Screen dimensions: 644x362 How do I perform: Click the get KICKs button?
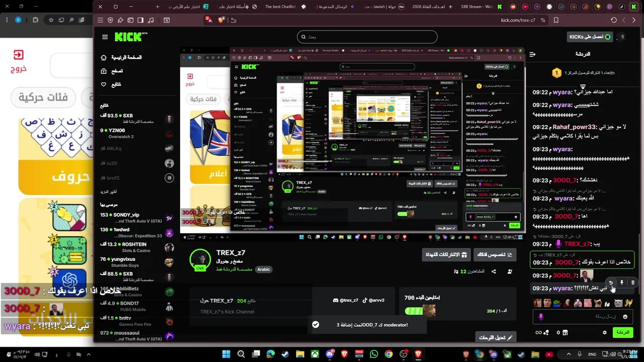(589, 37)
